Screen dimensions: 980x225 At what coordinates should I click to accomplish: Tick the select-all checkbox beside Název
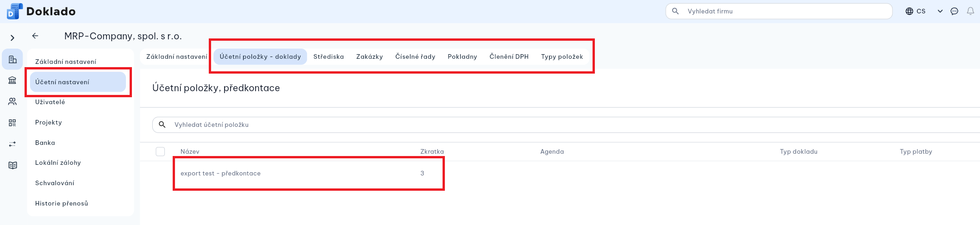pyautogui.click(x=160, y=151)
